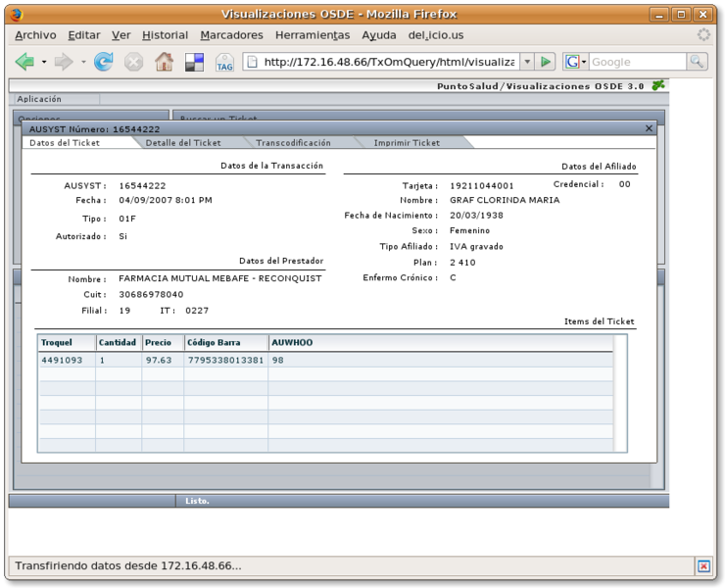The height and width of the screenshot is (588, 725).
Task: Expand the address bar URL dropdown
Action: (x=527, y=62)
